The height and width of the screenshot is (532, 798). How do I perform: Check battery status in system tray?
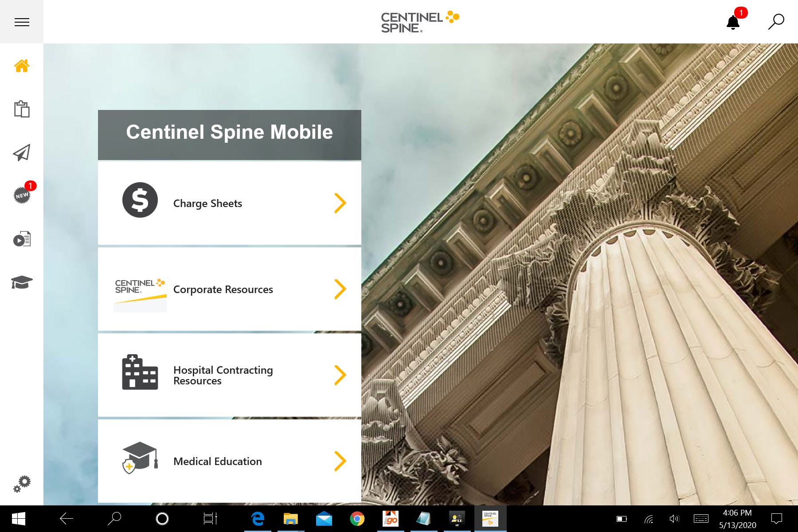click(x=622, y=519)
